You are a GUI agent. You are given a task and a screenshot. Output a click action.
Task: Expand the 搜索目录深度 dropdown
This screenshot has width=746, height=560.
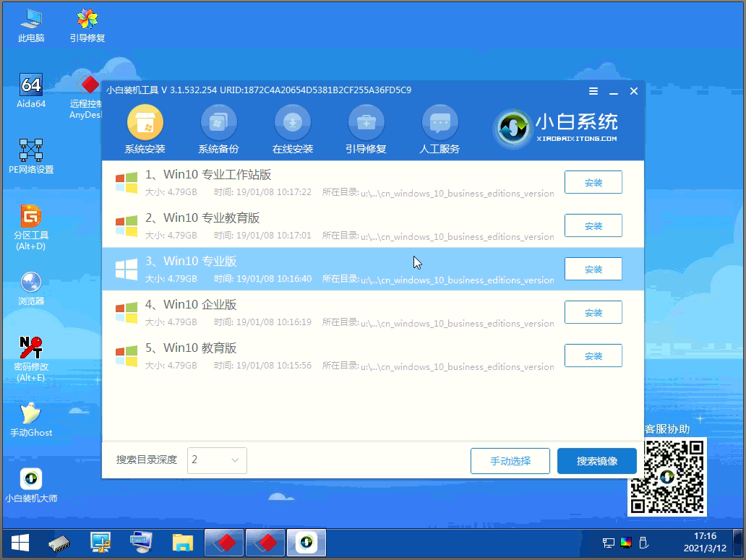pyautogui.click(x=217, y=460)
